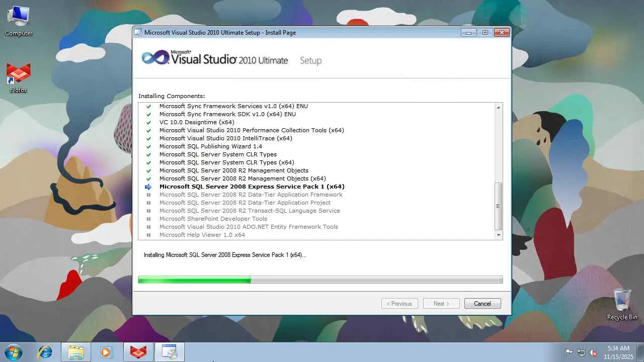Click the pending icon beside SharePoint Developer Tools

(148, 219)
